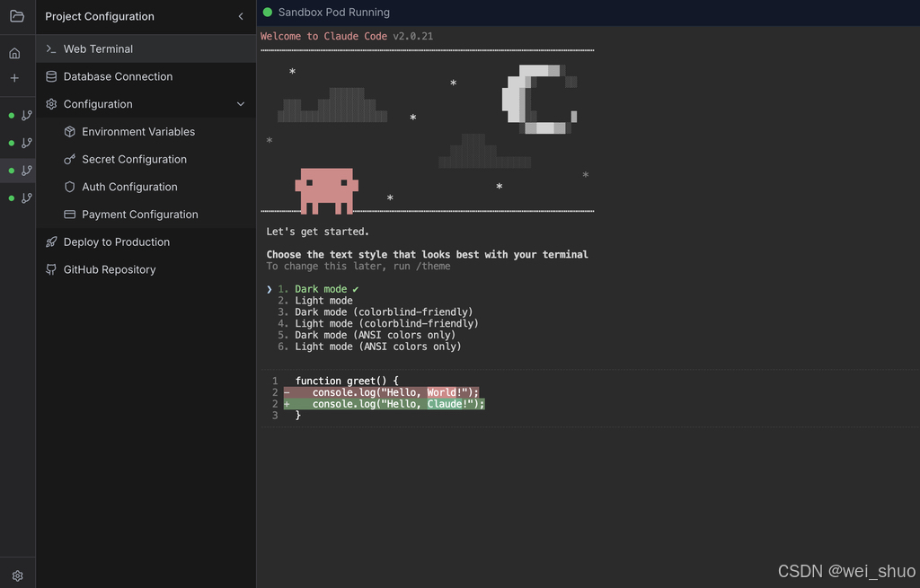Open Secret Configuration
Image resolution: width=920 pixels, height=588 pixels.
click(x=146, y=159)
